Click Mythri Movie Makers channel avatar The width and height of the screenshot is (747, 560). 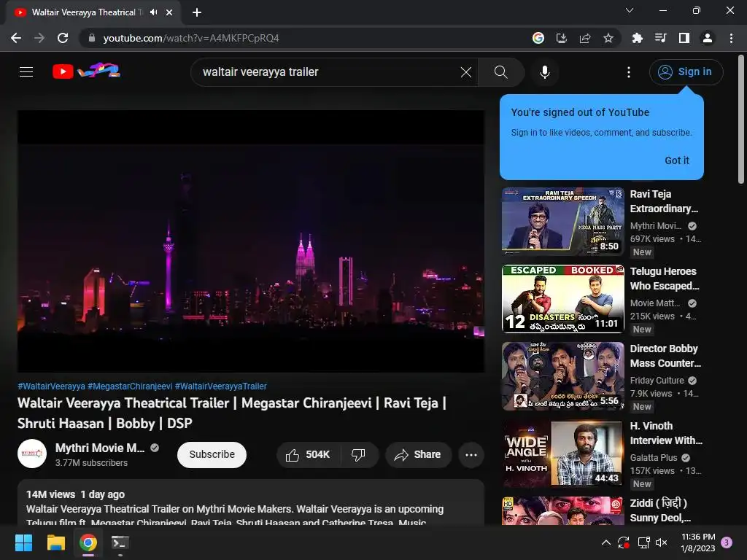coord(32,454)
